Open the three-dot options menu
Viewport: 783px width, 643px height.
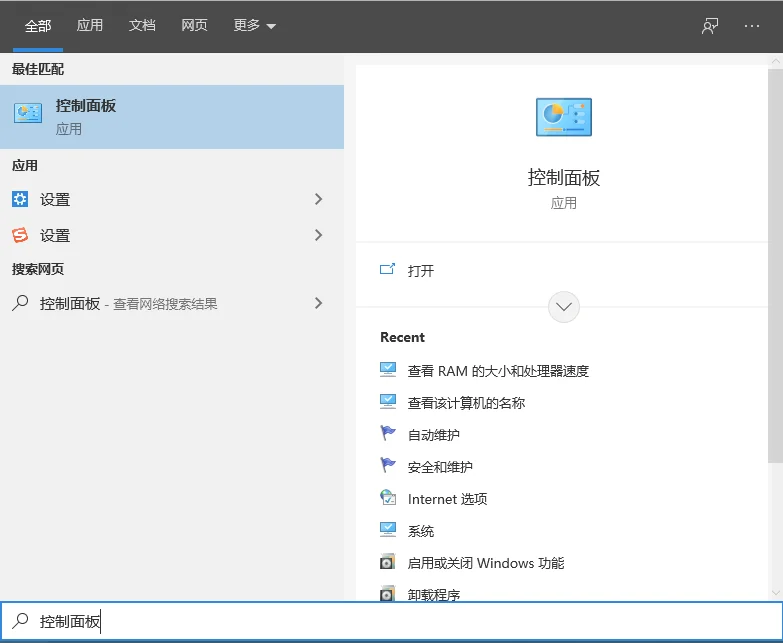[x=752, y=26]
